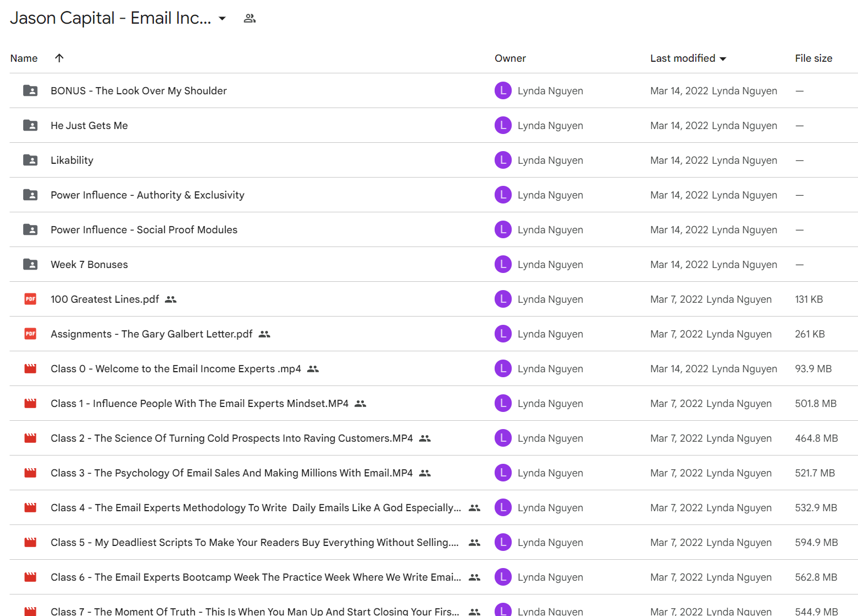Viewport: 858px width, 616px height.
Task: Click the video icon for Class 0
Action: (30, 368)
